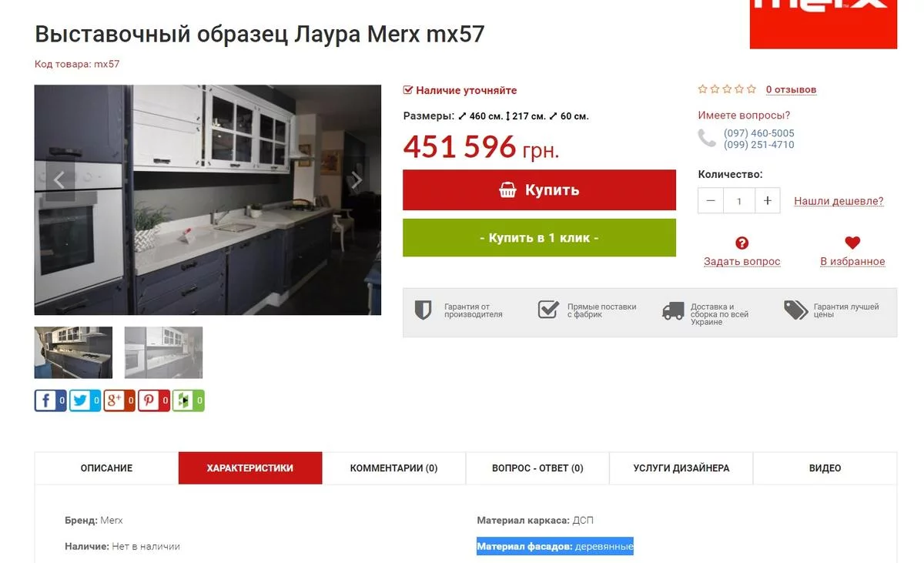This screenshot has width=924, height=563.
Task: Open the Услуги дизайнера tab
Action: [x=681, y=468]
